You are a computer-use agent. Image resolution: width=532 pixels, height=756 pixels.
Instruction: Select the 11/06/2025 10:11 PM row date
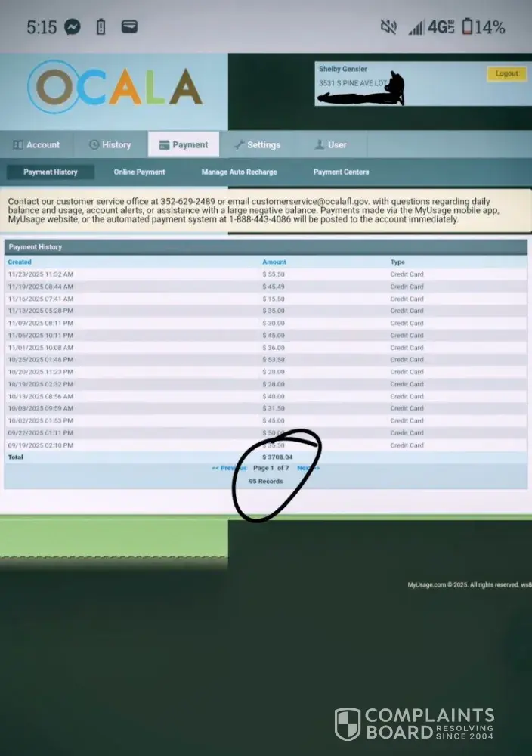(x=41, y=336)
